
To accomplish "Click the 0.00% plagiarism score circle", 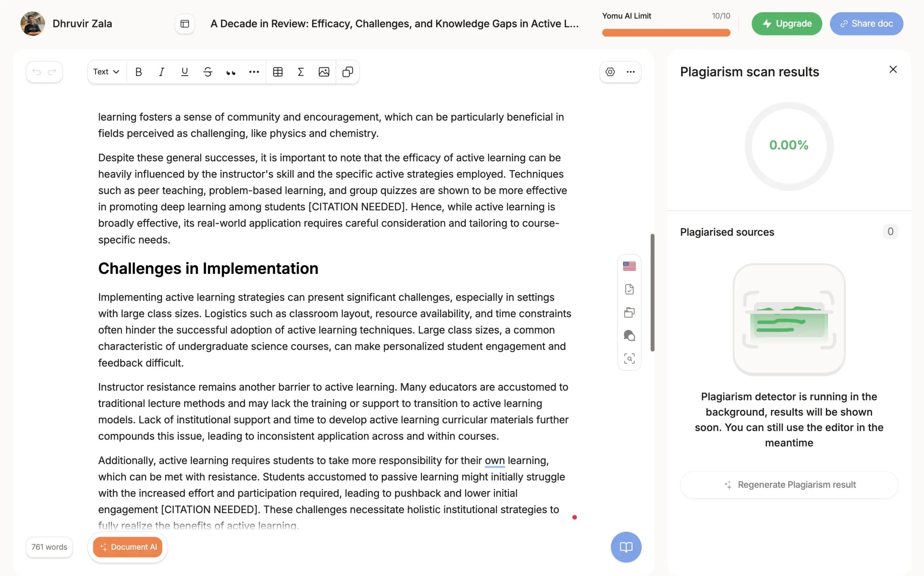I will pyautogui.click(x=789, y=146).
